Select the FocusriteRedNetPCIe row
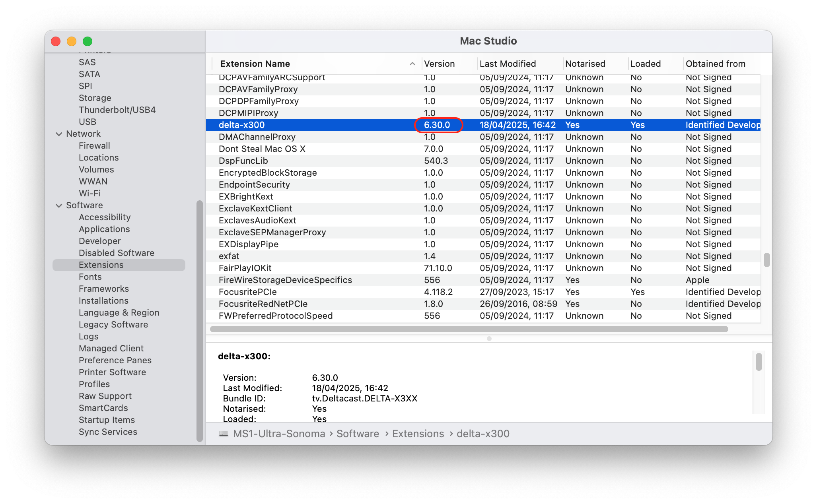 pos(483,304)
